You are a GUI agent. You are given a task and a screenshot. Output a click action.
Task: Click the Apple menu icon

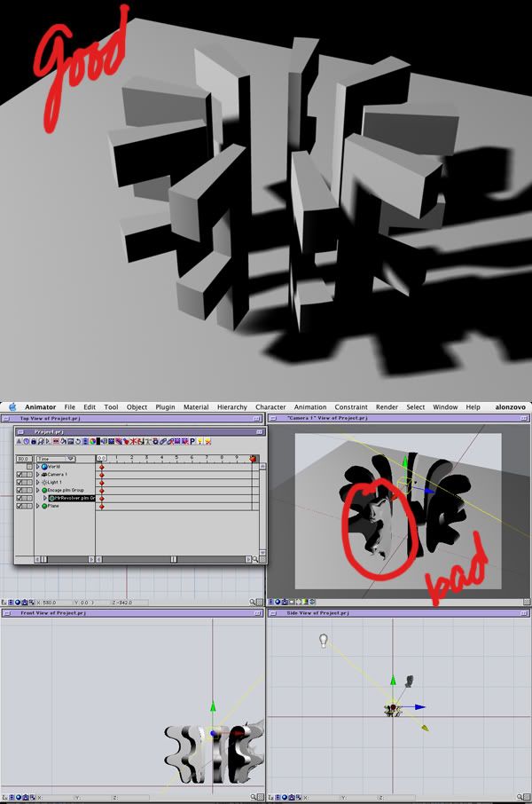[12, 407]
